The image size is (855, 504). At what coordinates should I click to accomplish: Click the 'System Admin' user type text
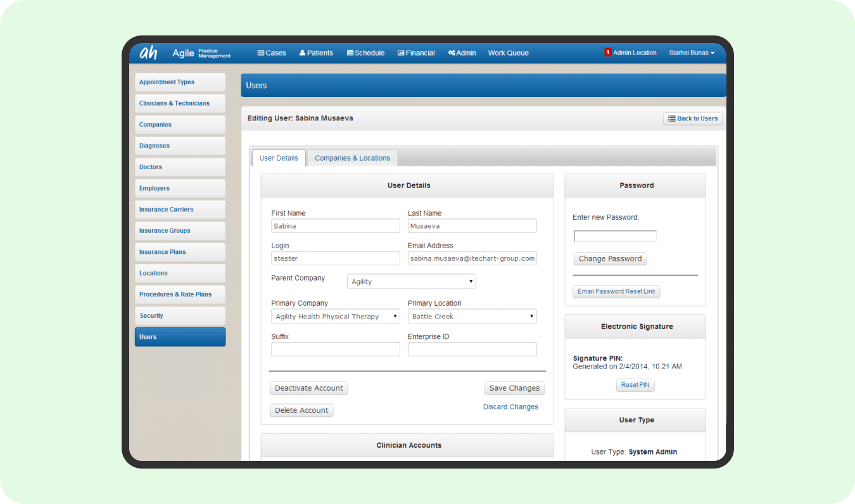point(653,452)
